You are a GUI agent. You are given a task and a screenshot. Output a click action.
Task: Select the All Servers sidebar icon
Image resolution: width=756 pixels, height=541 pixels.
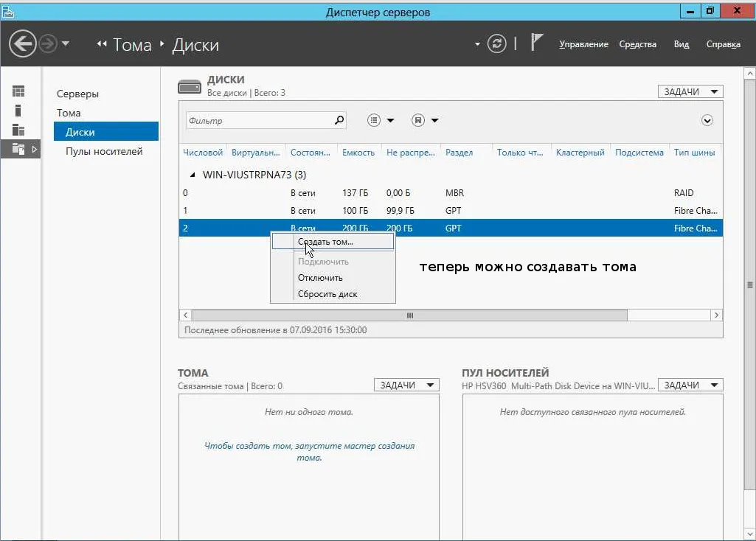pyautogui.click(x=18, y=130)
